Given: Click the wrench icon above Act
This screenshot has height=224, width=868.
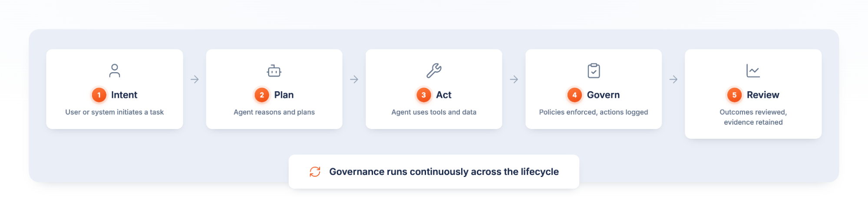Looking at the screenshot, I should (434, 70).
